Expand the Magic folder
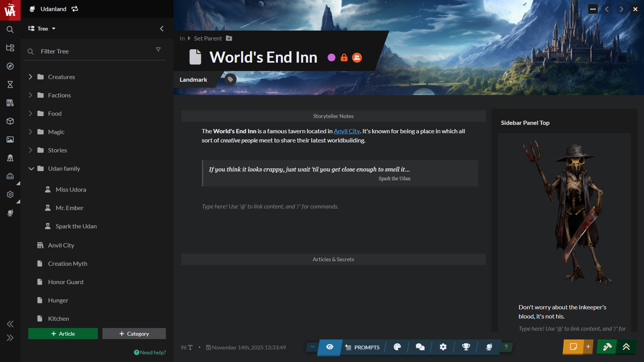 click(31, 132)
